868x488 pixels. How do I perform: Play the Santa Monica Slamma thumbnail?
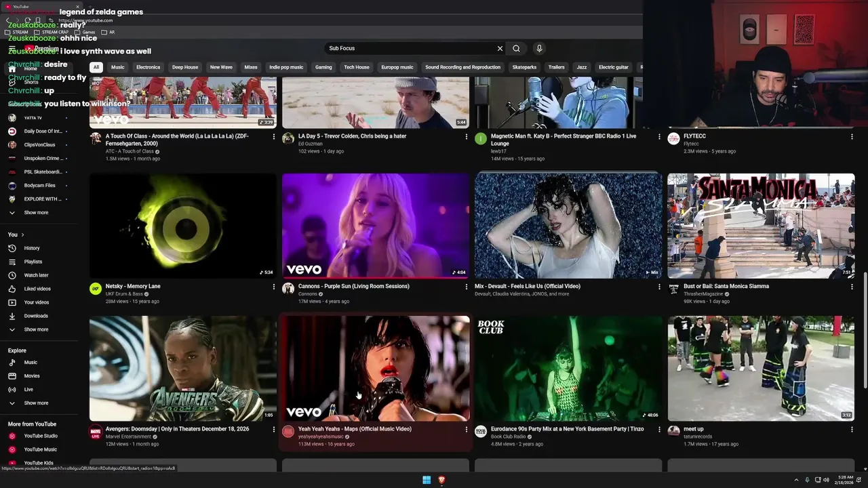(761, 226)
